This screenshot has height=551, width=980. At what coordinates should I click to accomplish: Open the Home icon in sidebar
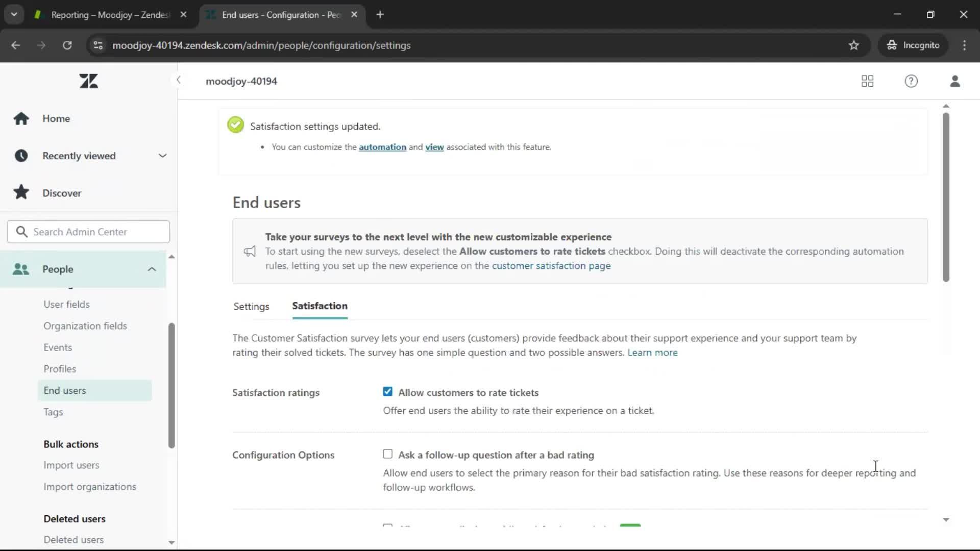pyautogui.click(x=21, y=118)
